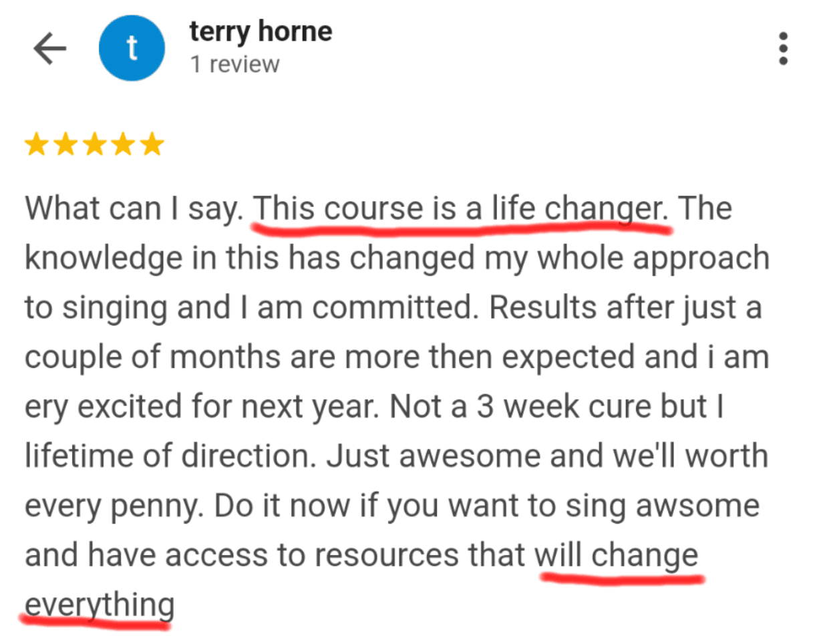Open reviewer name "terry horne"
Image resolution: width=815 pixels, height=644 pixels.
tap(260, 32)
